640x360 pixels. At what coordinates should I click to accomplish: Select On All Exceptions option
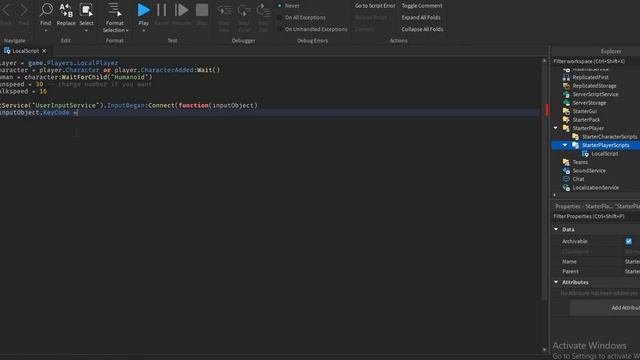(280, 18)
